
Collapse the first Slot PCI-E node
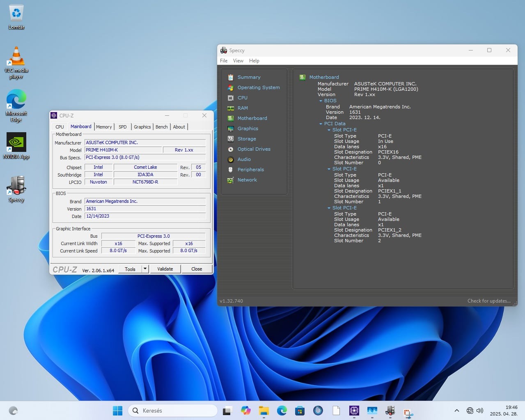click(x=329, y=130)
